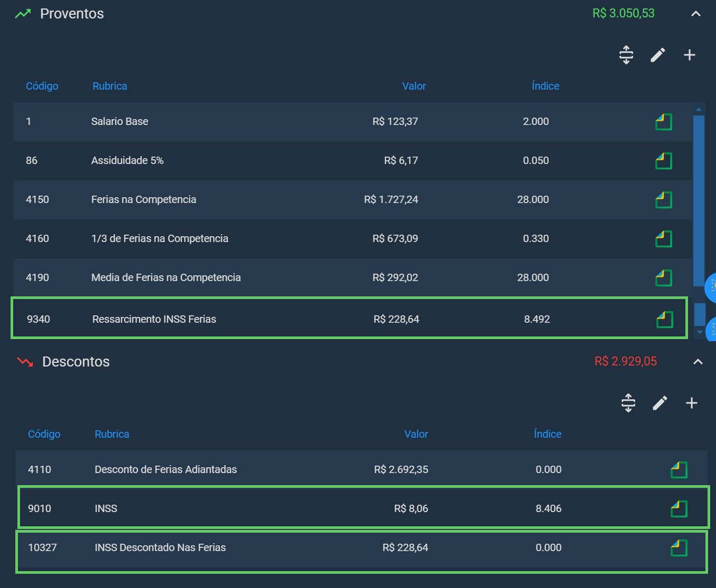Click the edit pencil icon in Descontos

(x=660, y=403)
